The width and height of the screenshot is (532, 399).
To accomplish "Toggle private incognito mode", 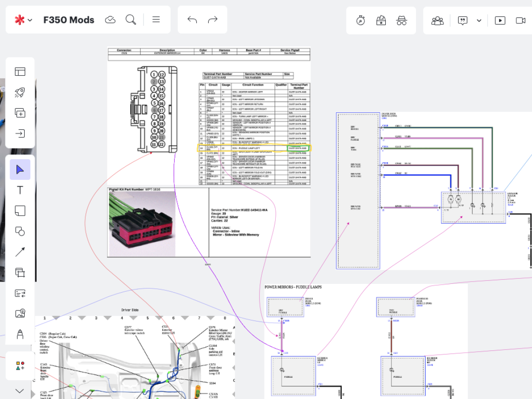I will (402, 20).
